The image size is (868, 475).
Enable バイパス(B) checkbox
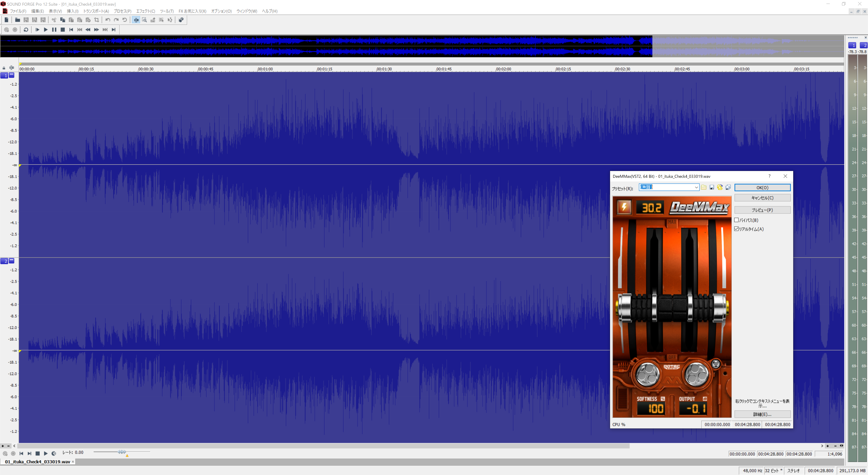pyautogui.click(x=737, y=220)
